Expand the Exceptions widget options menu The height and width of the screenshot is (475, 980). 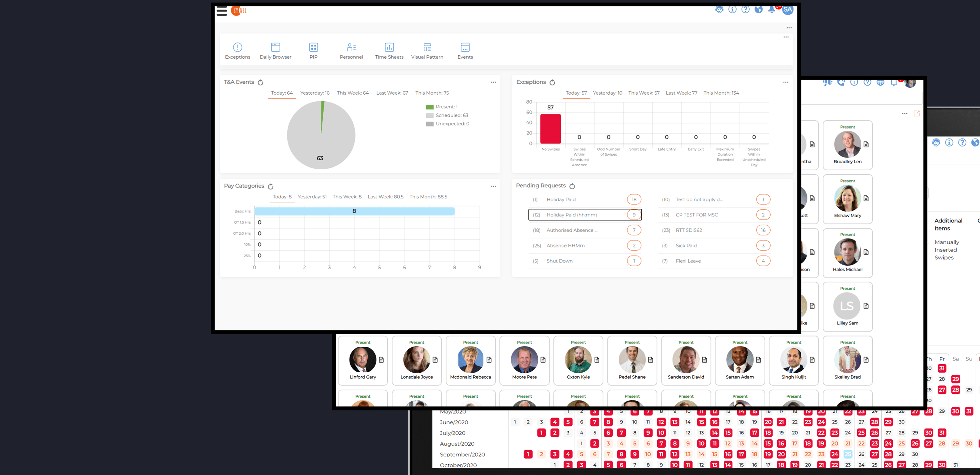click(x=786, y=82)
